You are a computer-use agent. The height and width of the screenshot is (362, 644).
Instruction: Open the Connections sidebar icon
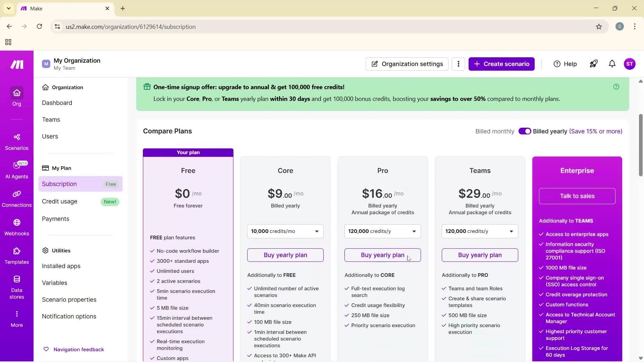pyautogui.click(x=16, y=198)
